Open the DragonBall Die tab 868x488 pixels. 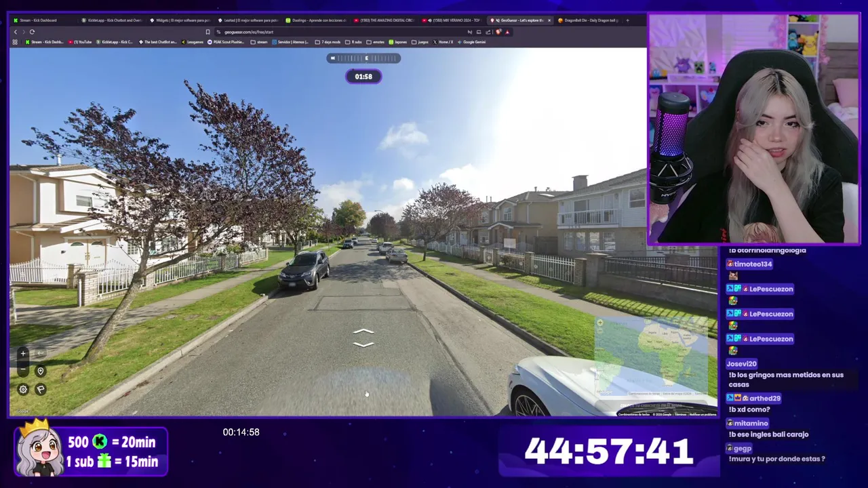(588, 20)
